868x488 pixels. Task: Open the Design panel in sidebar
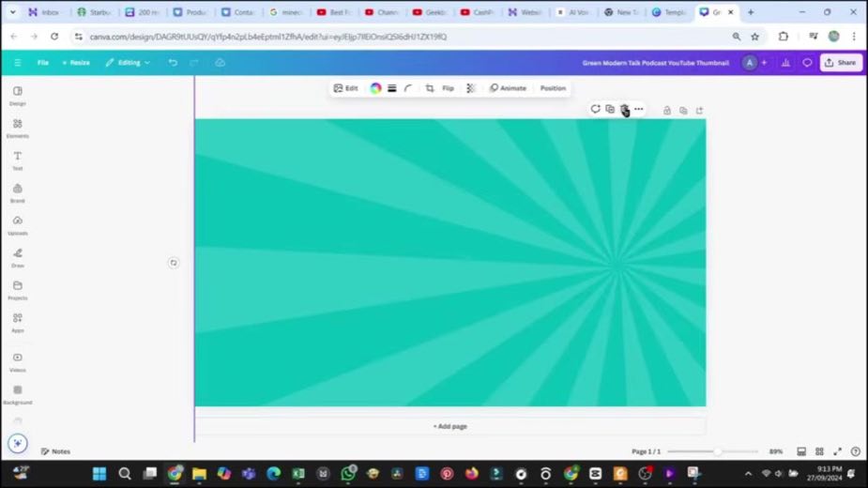pyautogui.click(x=18, y=96)
